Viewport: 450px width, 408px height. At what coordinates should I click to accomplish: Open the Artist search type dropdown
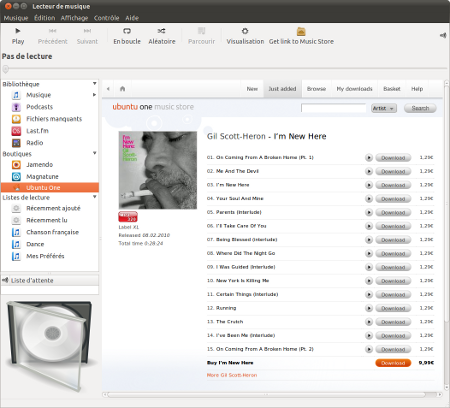(x=384, y=108)
